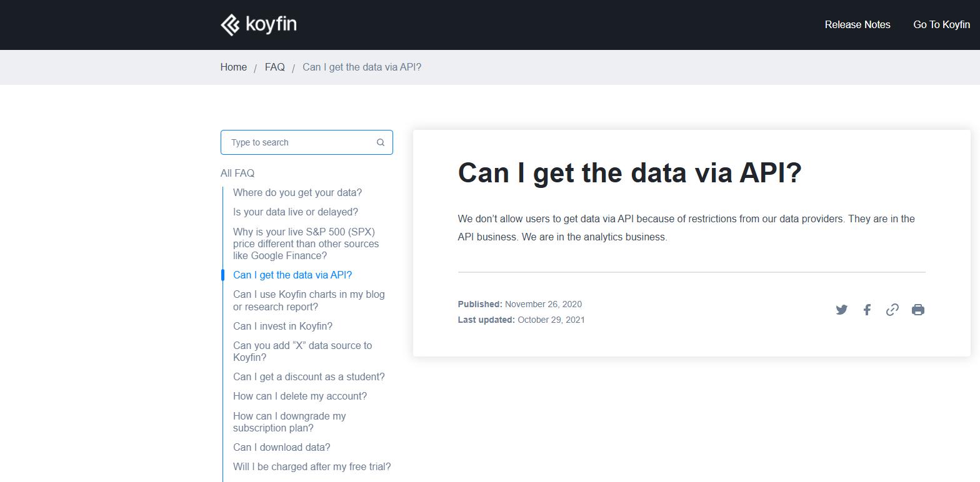Image resolution: width=980 pixels, height=482 pixels.
Task: Copy article link icon
Action: pos(892,310)
